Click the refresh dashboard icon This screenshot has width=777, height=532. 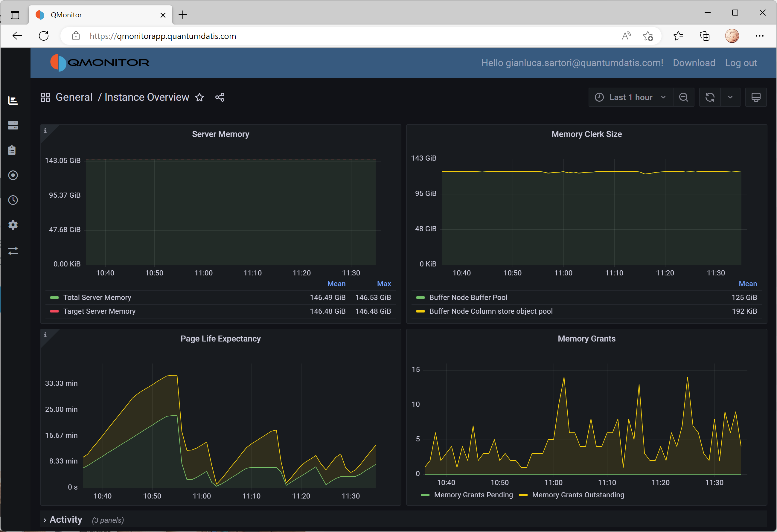pos(709,97)
